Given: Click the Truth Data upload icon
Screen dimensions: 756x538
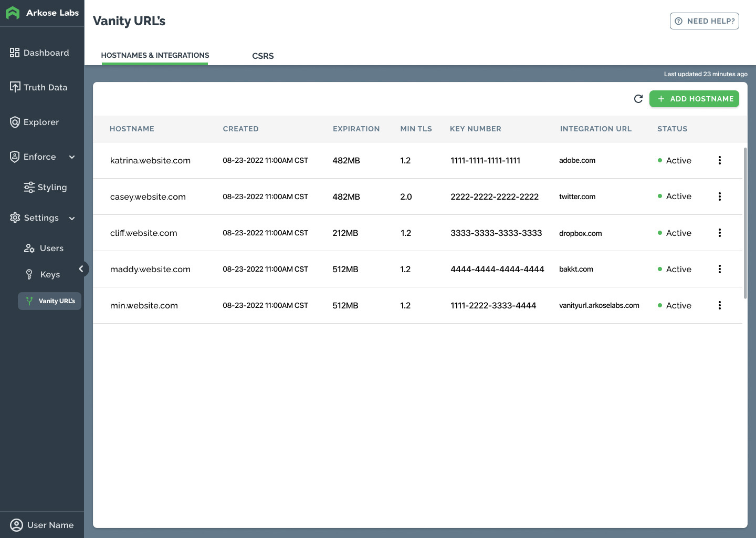Looking at the screenshot, I should pos(15,87).
